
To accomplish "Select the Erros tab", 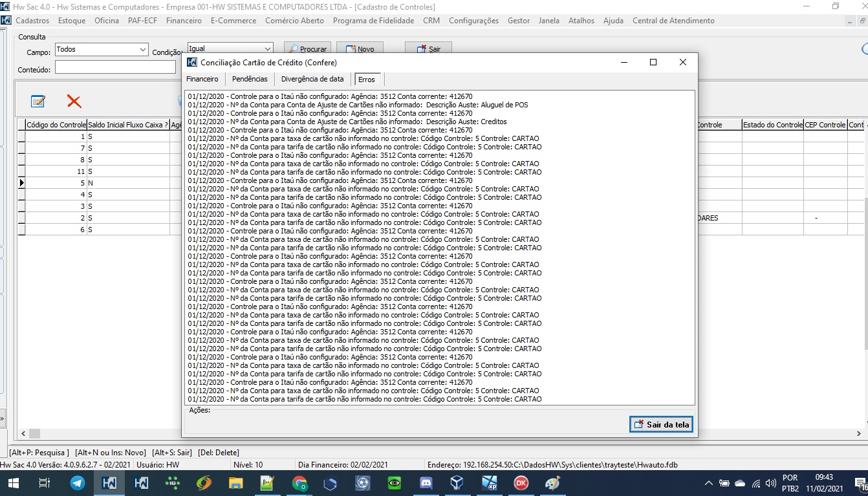I will [x=366, y=80].
